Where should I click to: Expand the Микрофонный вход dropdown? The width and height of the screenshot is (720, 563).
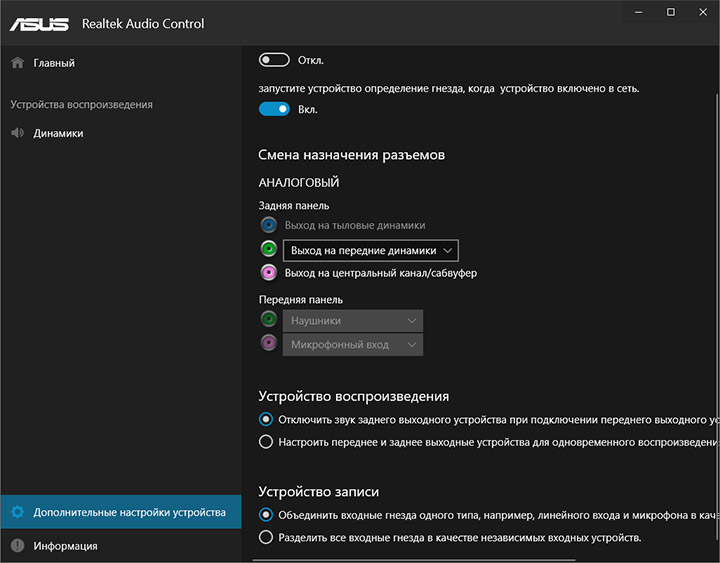(353, 345)
